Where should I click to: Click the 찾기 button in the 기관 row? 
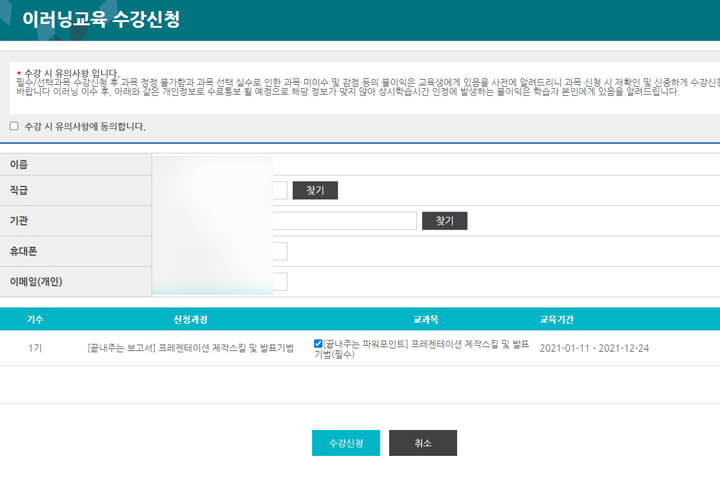tap(444, 221)
